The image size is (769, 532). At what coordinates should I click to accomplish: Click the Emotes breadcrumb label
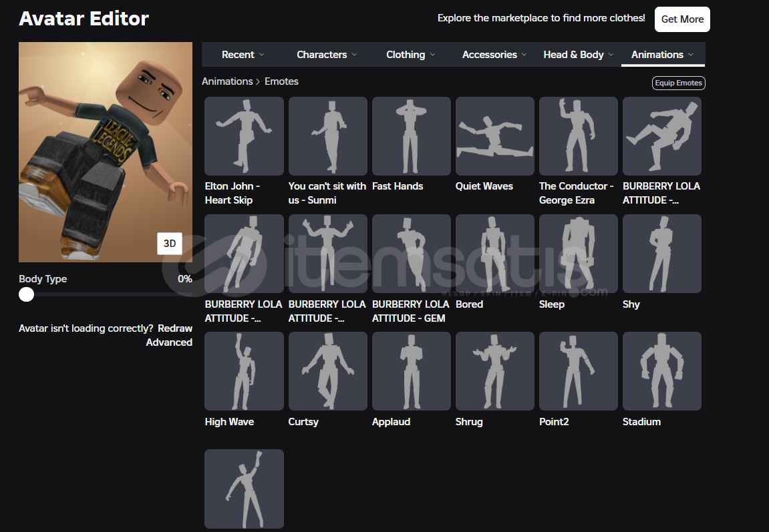(x=281, y=81)
